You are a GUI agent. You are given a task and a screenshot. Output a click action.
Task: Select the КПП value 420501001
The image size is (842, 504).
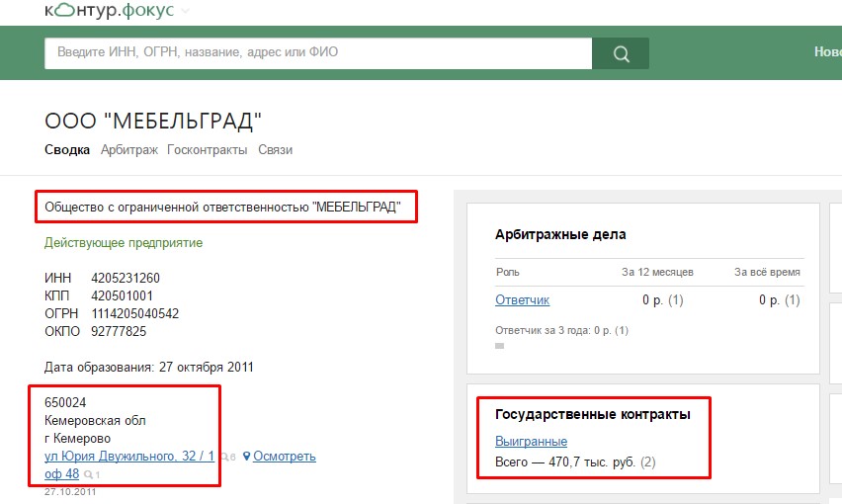(x=122, y=295)
